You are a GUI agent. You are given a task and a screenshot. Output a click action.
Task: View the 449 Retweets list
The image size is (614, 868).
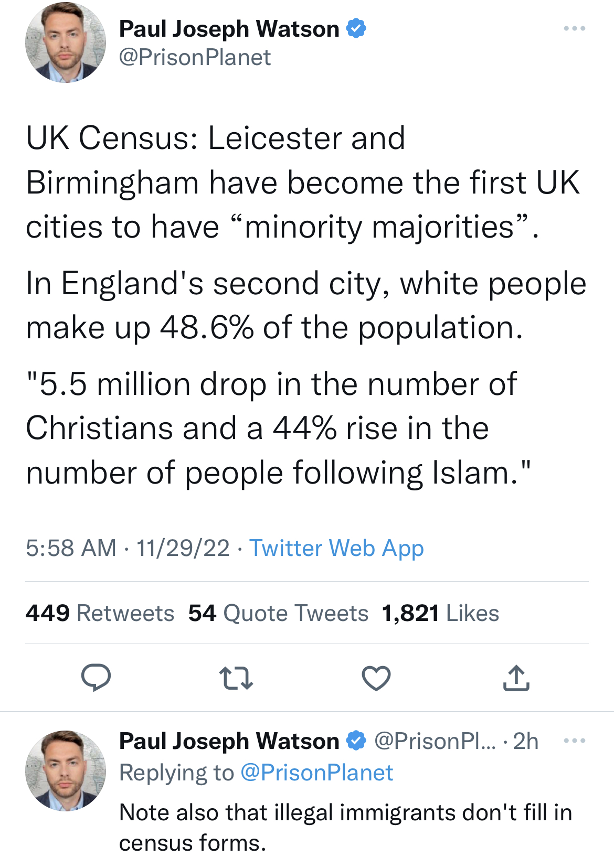click(x=100, y=613)
